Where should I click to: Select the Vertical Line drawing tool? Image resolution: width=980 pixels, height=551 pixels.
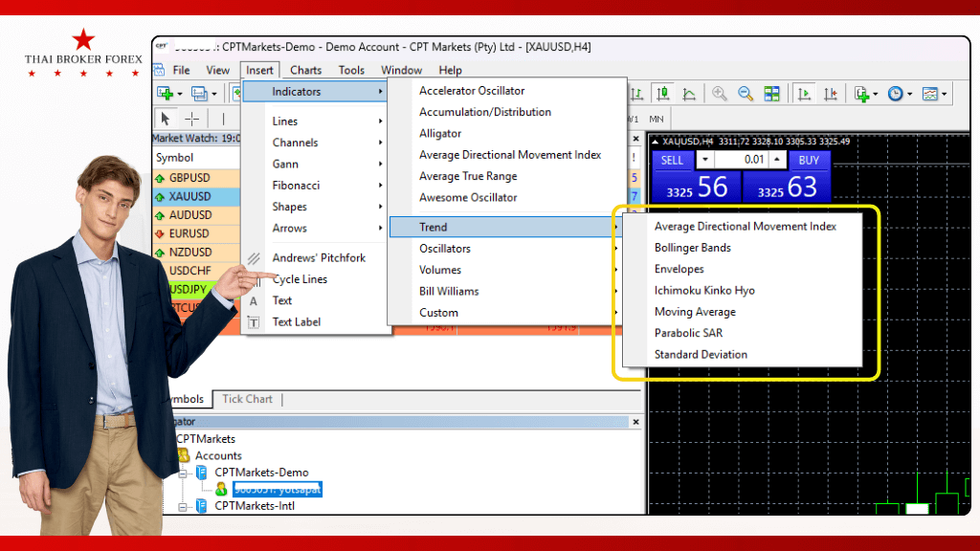click(223, 118)
